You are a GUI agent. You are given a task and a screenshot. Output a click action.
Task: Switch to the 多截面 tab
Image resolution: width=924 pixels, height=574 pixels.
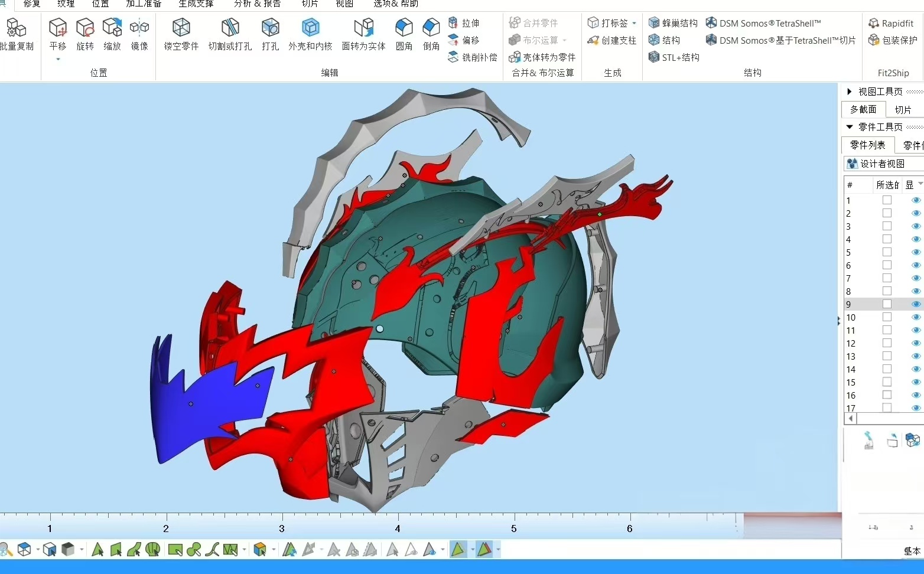863,109
